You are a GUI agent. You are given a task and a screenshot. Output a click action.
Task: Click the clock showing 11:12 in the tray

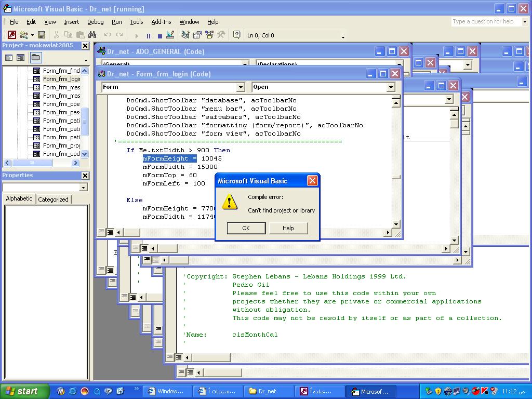tap(514, 392)
